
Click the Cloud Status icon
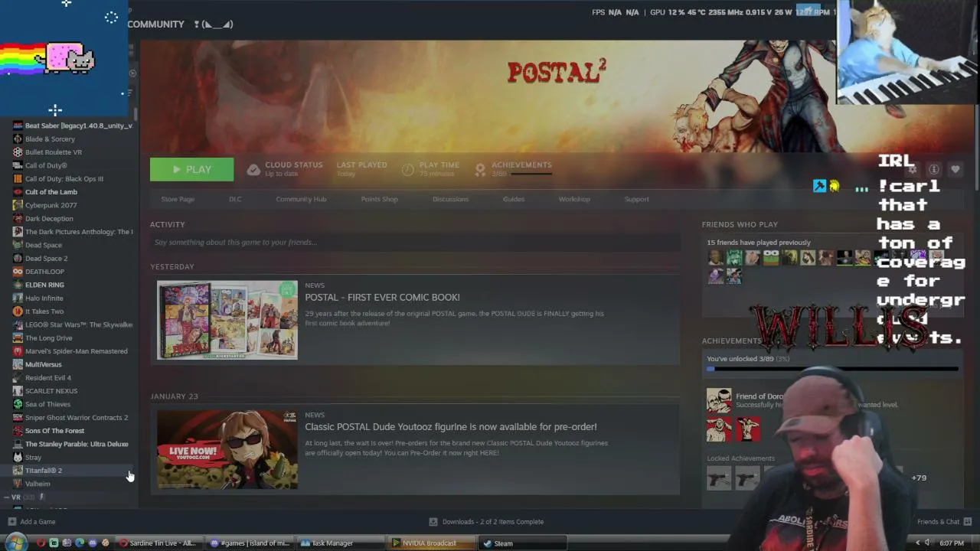(253, 169)
